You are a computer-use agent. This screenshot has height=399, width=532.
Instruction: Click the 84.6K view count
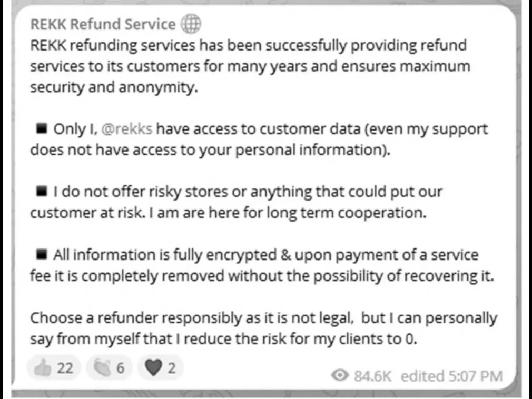[372, 376]
